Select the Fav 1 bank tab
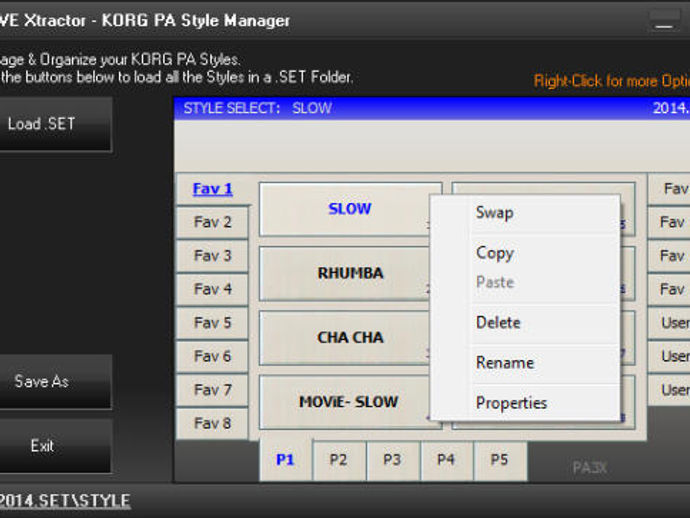The height and width of the screenshot is (518, 690). pos(213,189)
